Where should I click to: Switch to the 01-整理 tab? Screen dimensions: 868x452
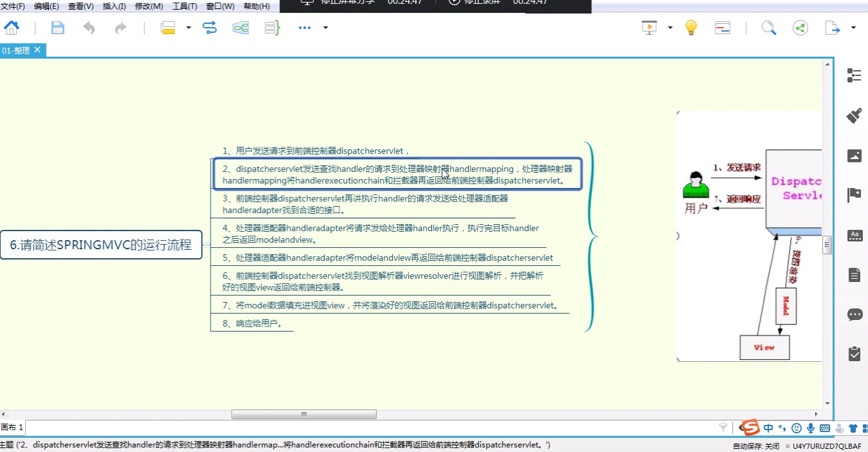pyautogui.click(x=17, y=50)
